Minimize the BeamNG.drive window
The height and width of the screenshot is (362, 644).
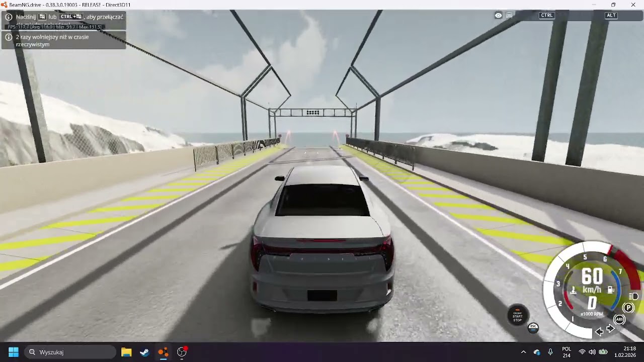pyautogui.click(x=594, y=5)
